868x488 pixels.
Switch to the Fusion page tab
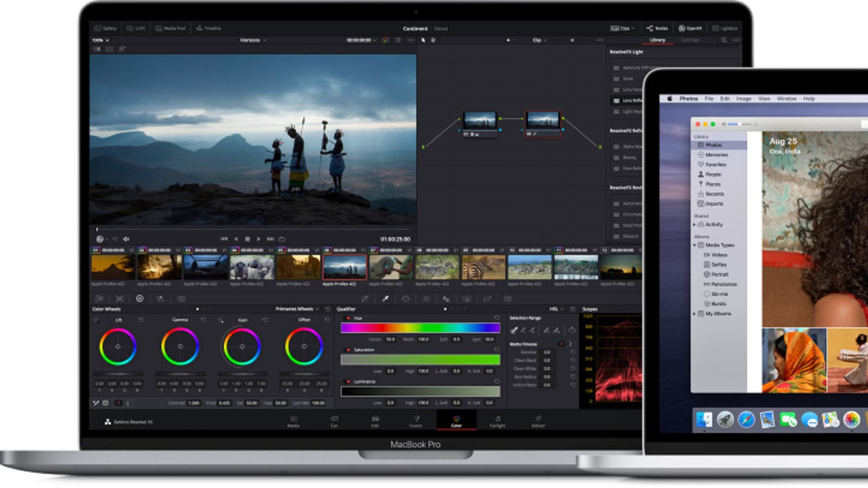[x=416, y=421]
